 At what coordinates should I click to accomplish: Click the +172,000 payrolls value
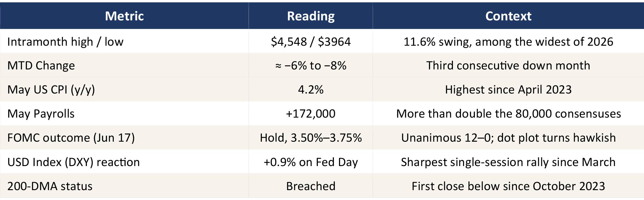pyautogui.click(x=311, y=114)
